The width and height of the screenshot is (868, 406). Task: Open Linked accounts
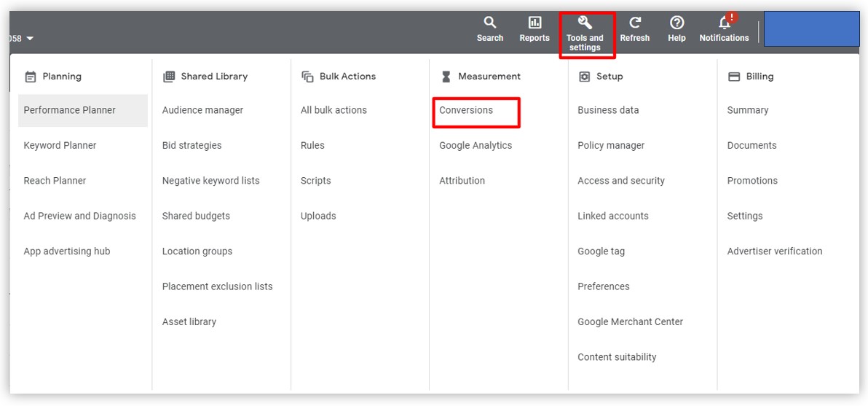pyautogui.click(x=613, y=216)
